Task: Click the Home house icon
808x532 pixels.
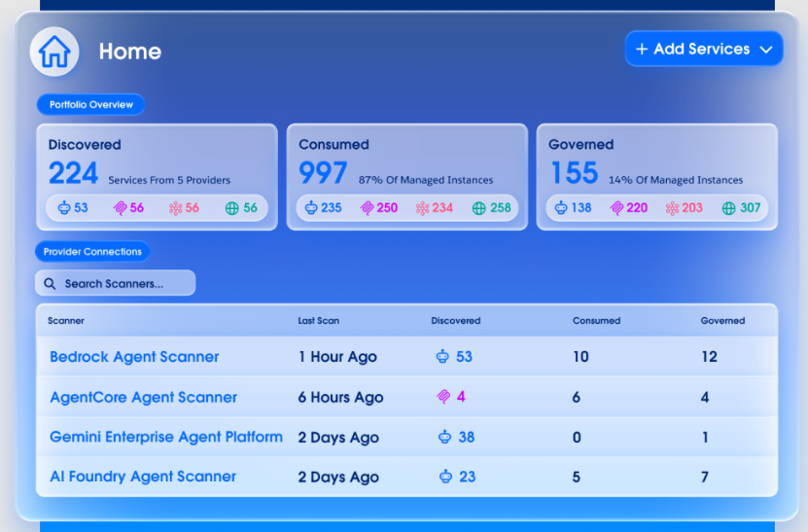Action: 54,52
